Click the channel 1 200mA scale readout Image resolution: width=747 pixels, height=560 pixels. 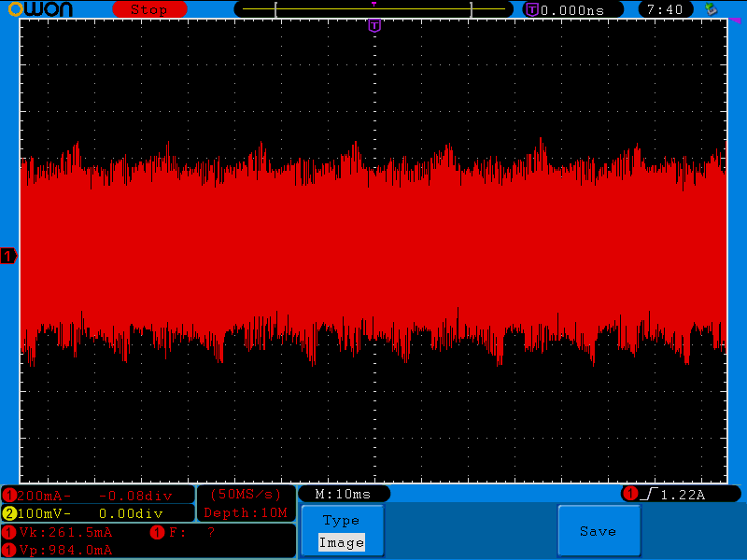[43, 496]
